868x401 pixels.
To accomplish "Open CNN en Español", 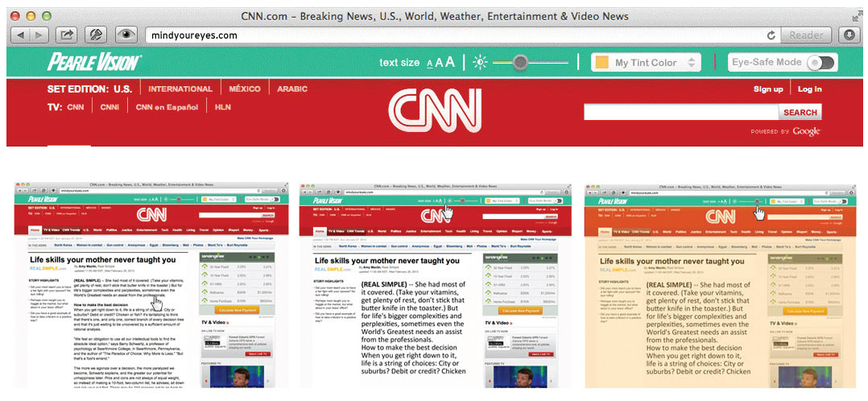I will click(x=167, y=107).
